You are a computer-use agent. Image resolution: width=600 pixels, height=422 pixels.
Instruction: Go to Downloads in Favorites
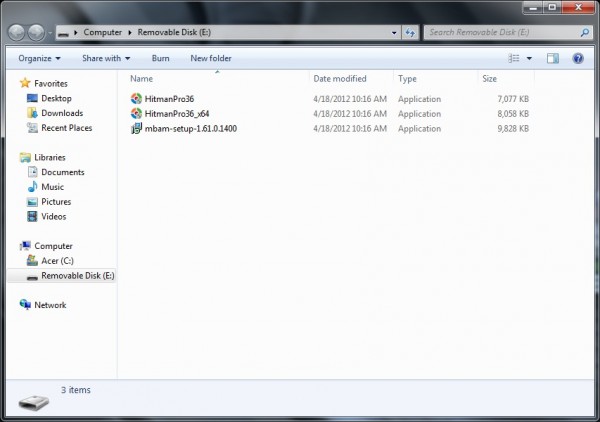(x=62, y=113)
